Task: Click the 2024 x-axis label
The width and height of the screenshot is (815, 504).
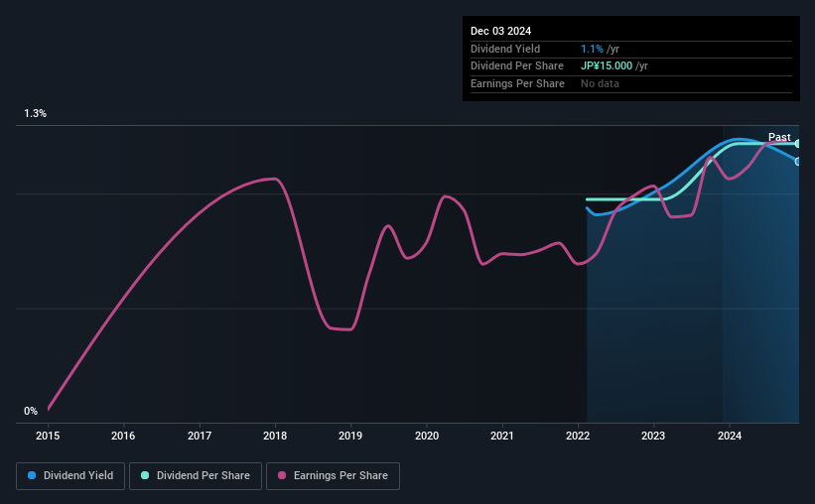Action: [x=730, y=436]
